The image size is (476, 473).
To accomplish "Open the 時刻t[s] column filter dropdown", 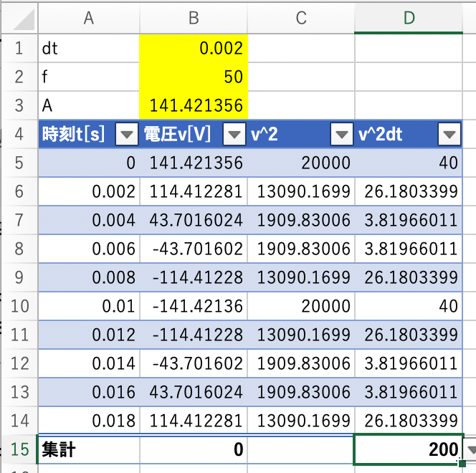I will click(x=127, y=134).
